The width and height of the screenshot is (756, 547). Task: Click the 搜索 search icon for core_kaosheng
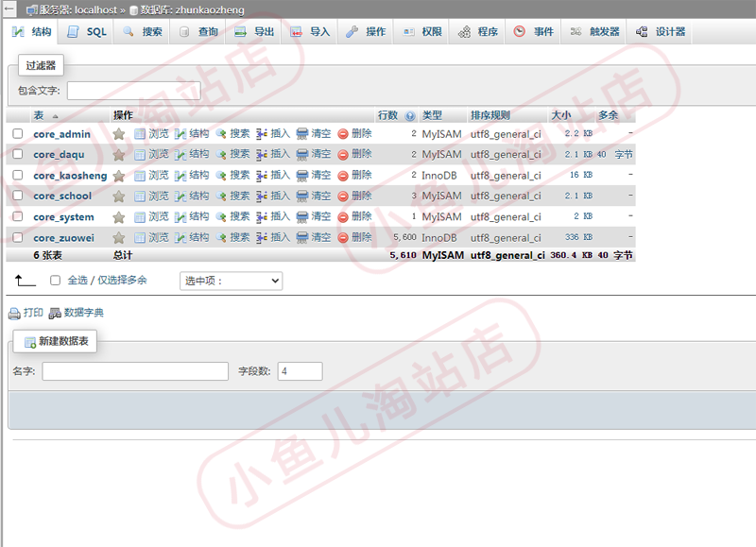coord(221,175)
